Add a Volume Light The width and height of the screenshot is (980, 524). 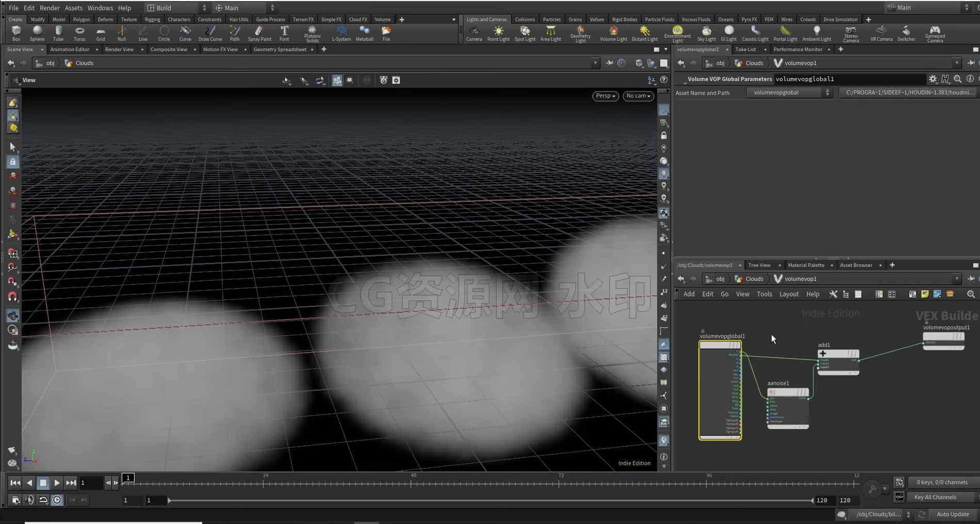pyautogui.click(x=613, y=34)
